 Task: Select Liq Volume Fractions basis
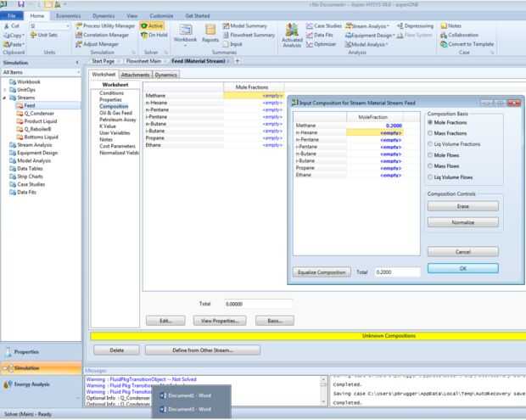(454, 144)
